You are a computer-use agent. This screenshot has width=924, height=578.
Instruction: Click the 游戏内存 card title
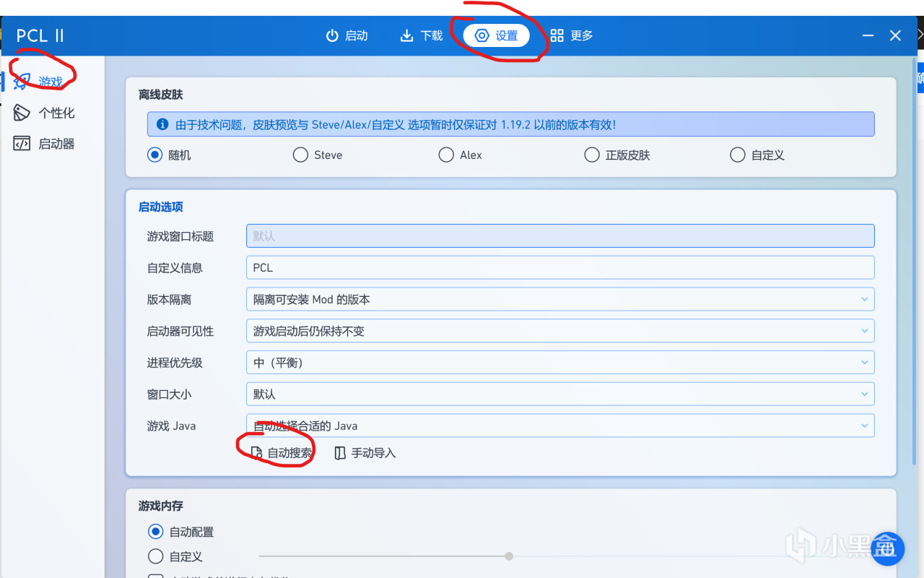[161, 506]
